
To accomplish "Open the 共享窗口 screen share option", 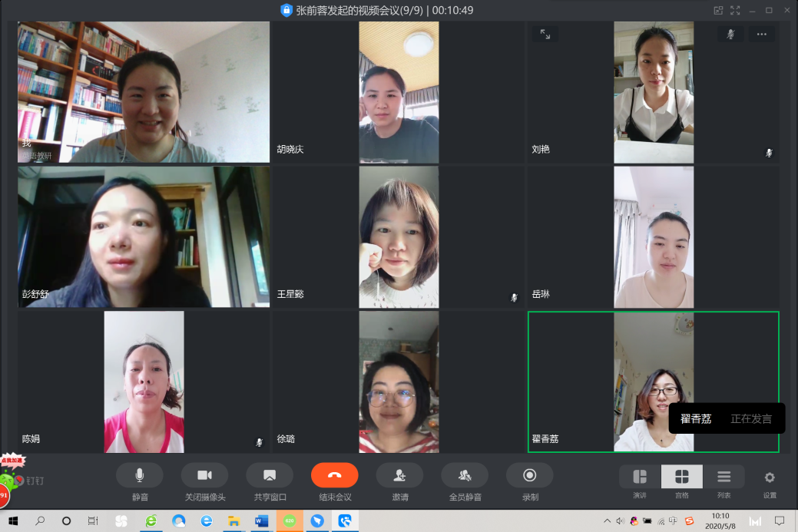I will coord(270,475).
